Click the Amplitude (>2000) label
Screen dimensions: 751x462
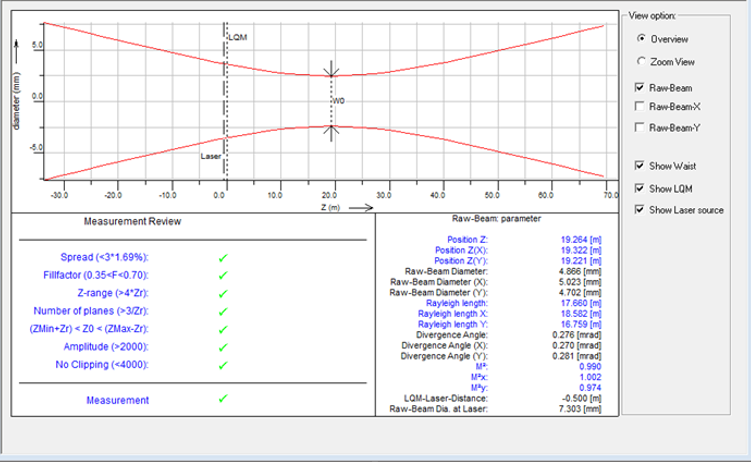point(106,347)
